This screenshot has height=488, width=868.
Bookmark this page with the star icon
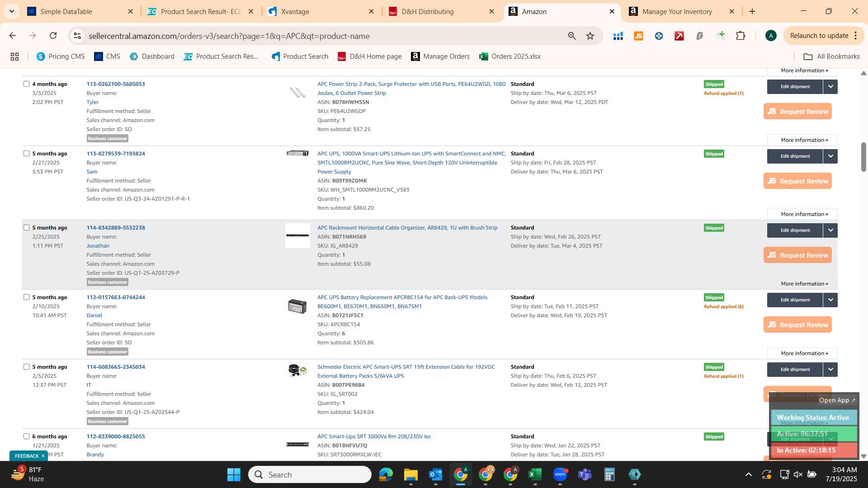point(590,36)
